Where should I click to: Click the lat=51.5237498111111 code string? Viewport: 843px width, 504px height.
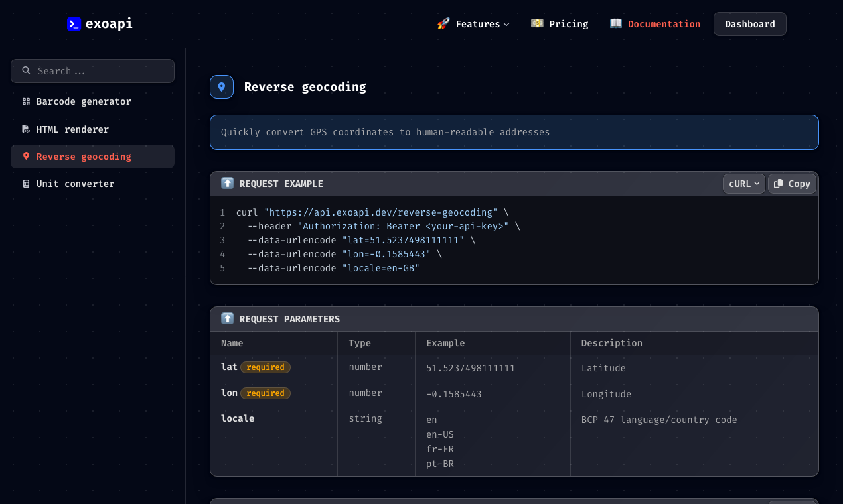(x=403, y=240)
